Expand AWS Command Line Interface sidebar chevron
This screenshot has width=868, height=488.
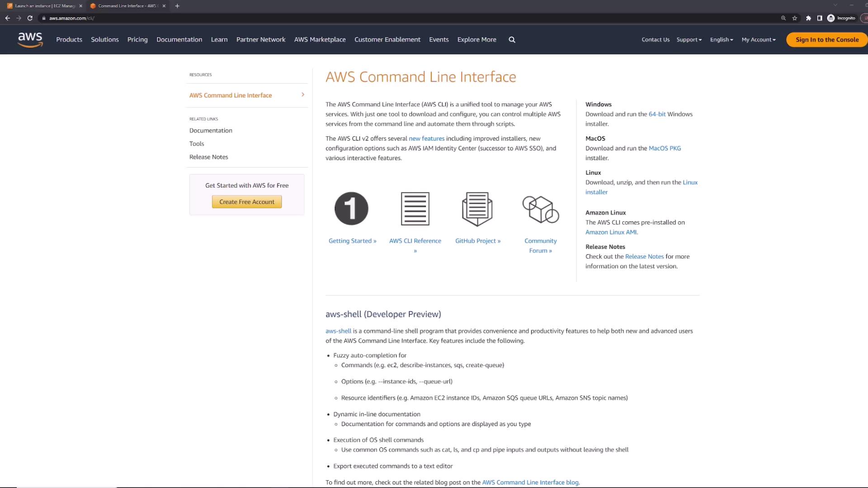point(303,95)
